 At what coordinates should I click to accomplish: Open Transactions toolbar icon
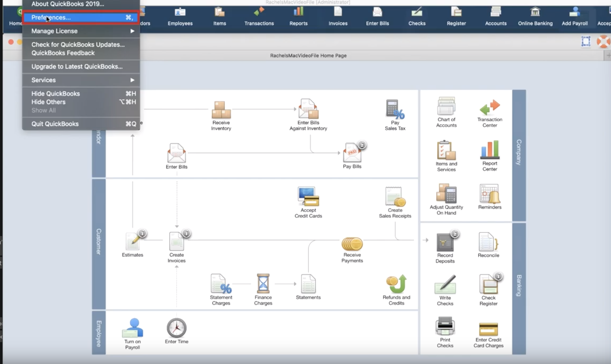[x=259, y=17]
